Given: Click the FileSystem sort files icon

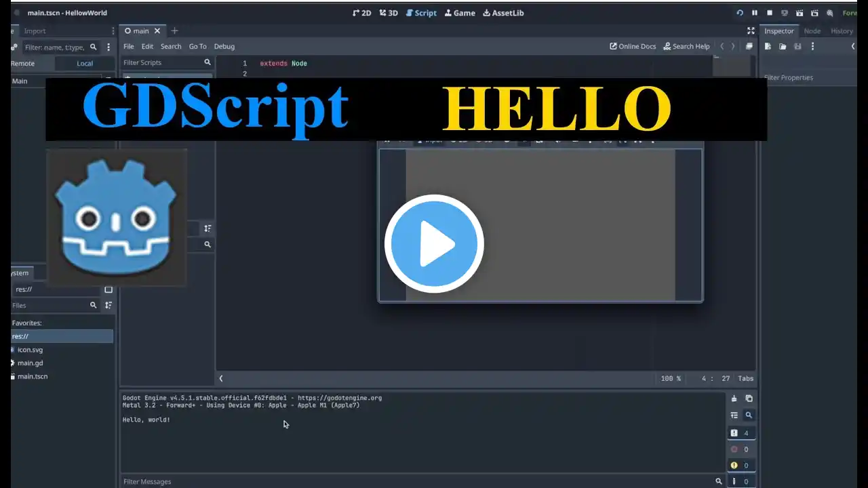Looking at the screenshot, I should [108, 305].
